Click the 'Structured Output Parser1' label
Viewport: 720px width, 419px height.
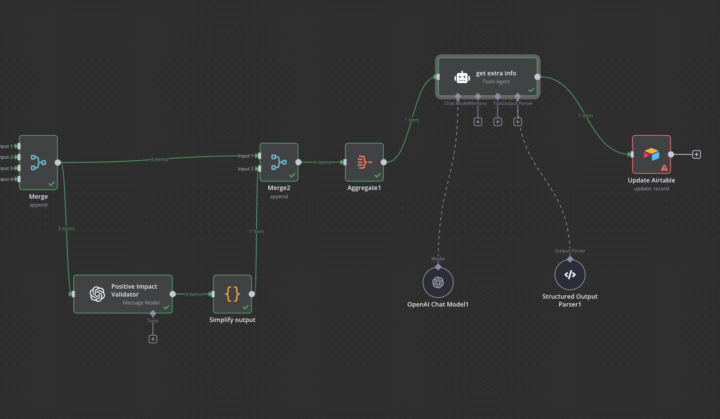point(570,300)
